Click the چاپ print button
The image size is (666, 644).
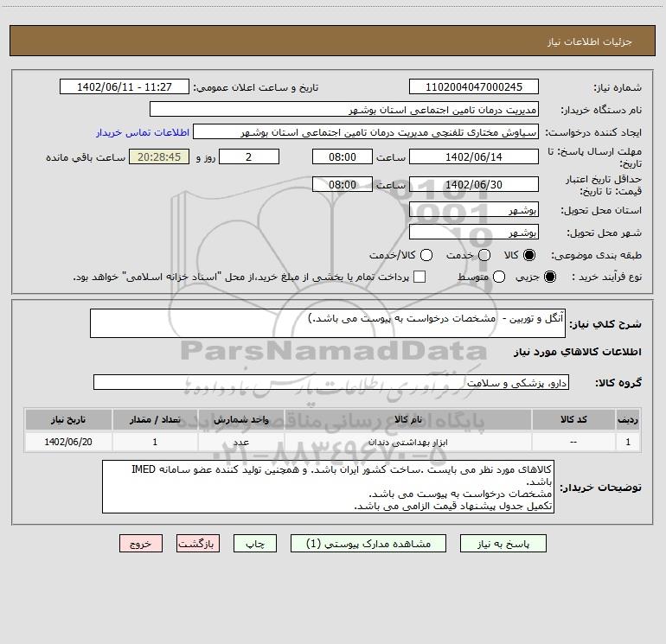tap(255, 544)
